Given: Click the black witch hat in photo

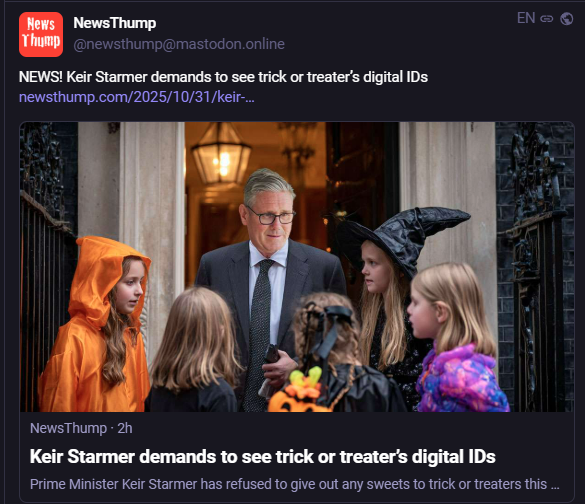Looking at the screenshot, I should tap(403, 239).
